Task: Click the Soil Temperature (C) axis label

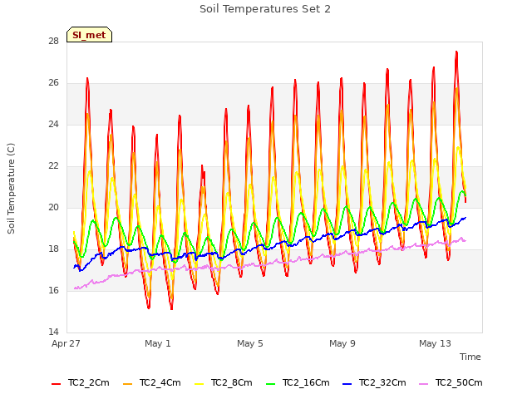Action: pos(11,189)
